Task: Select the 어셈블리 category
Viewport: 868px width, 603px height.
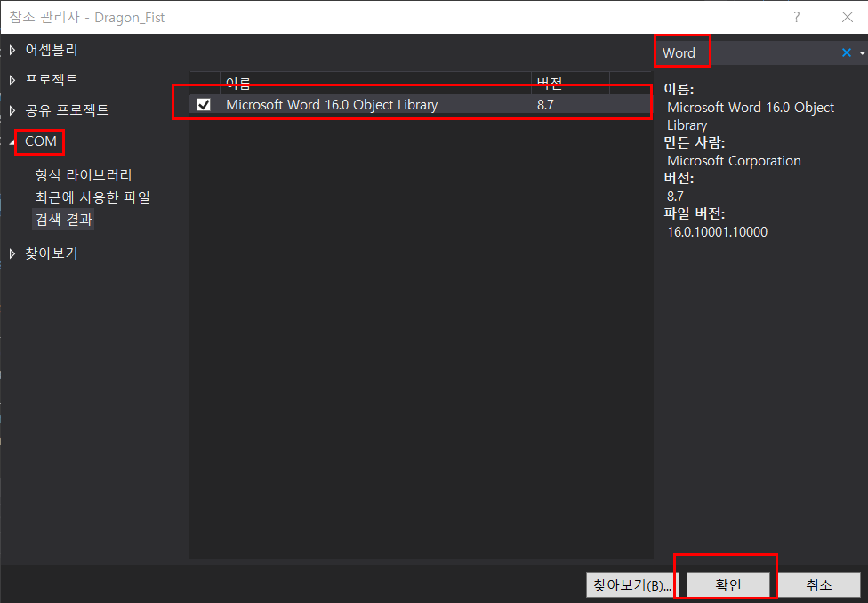Action: coord(52,50)
